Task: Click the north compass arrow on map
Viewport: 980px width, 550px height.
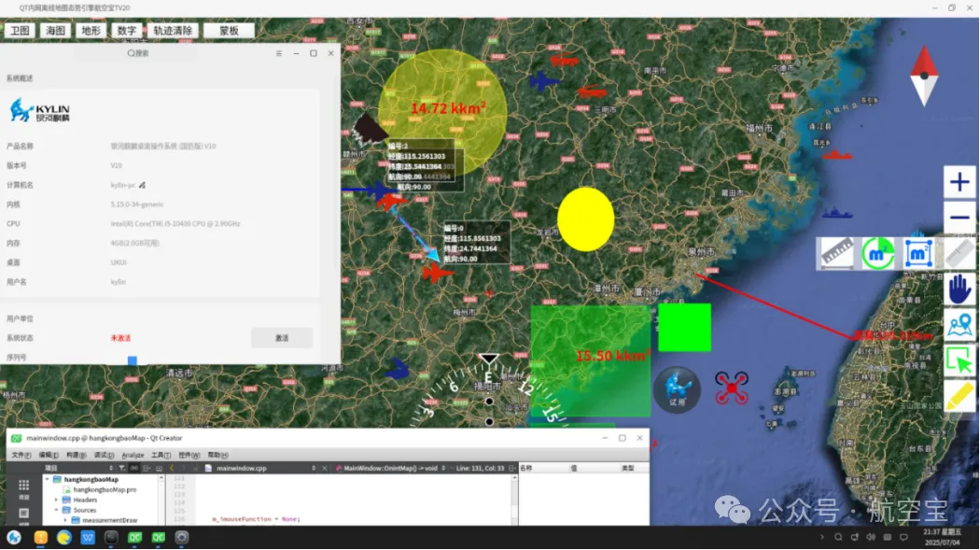Action: pos(924,77)
